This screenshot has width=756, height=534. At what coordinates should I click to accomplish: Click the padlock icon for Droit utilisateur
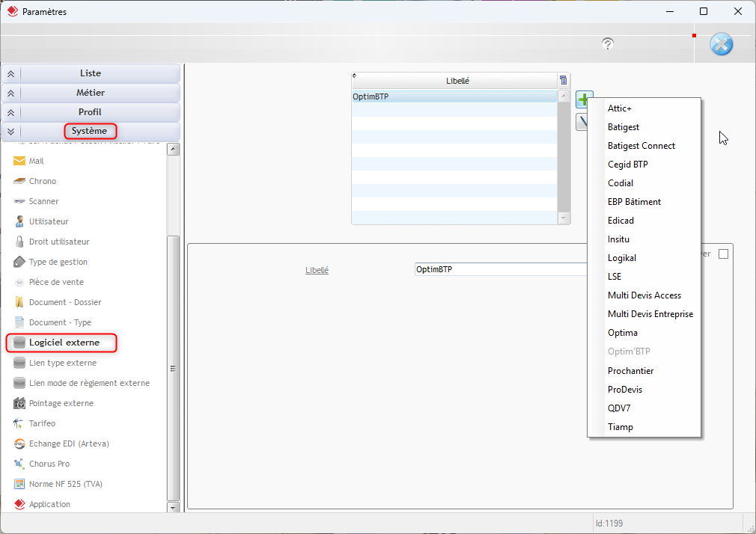[19, 242]
